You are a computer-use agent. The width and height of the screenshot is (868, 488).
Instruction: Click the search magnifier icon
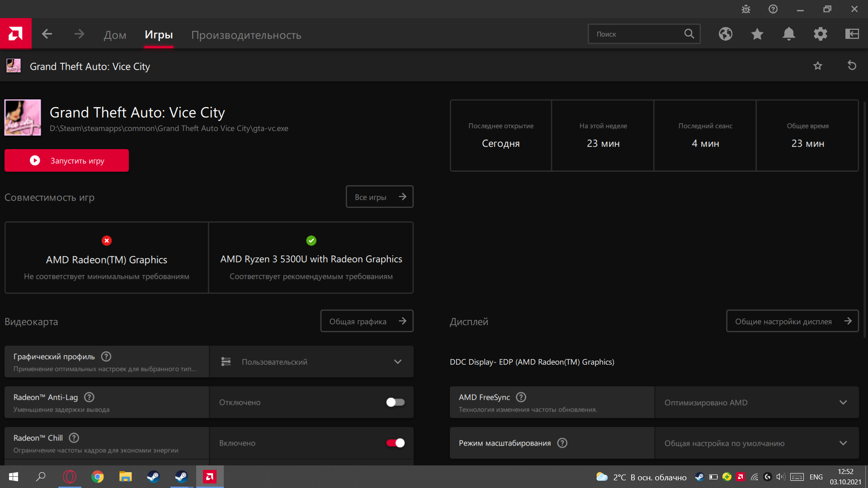(x=689, y=34)
